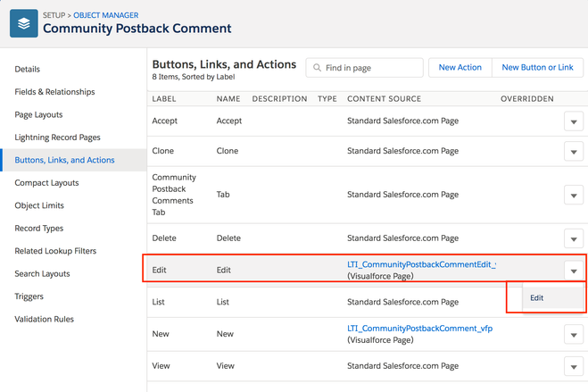This screenshot has width=588, height=392.
Task: Open Search Layouts section
Action: (42, 274)
